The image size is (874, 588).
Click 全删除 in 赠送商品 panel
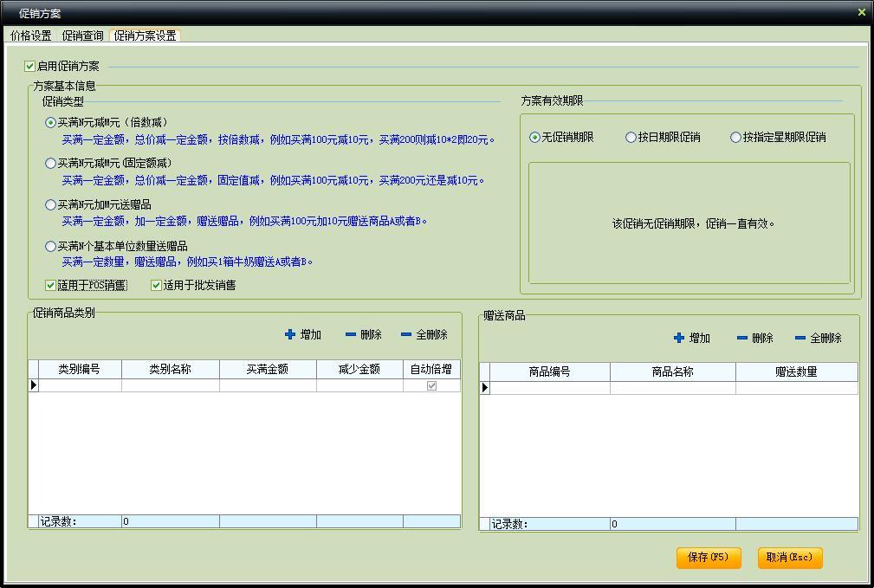[819, 338]
